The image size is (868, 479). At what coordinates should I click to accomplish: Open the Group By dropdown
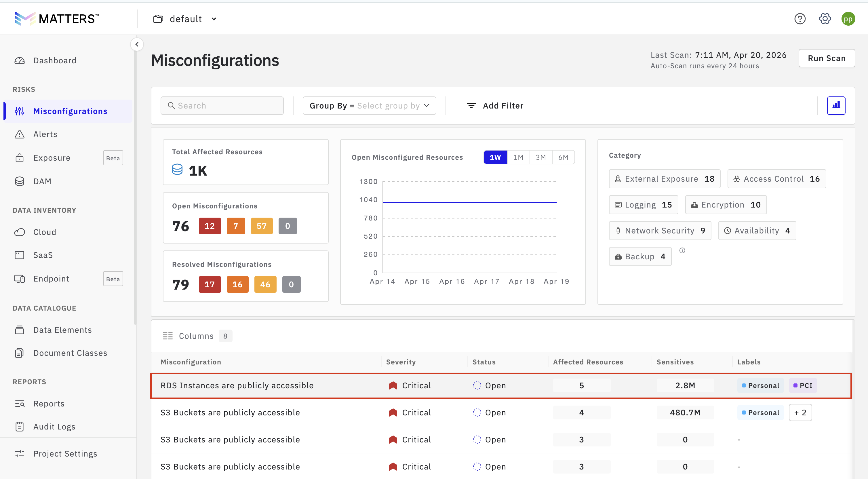click(369, 106)
